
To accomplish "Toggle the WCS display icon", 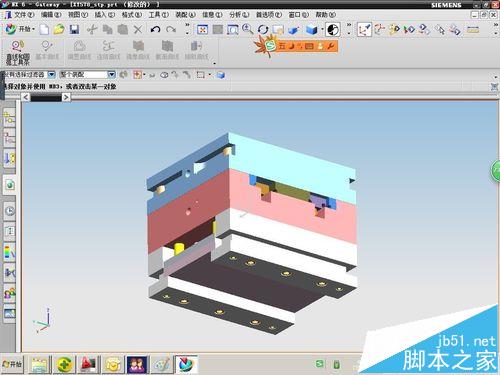I will [364, 29].
